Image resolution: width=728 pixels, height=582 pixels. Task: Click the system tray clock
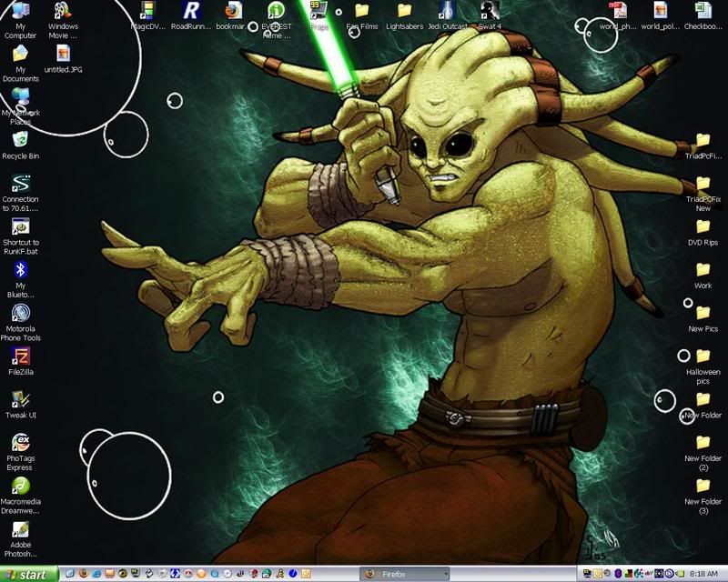pos(704,574)
